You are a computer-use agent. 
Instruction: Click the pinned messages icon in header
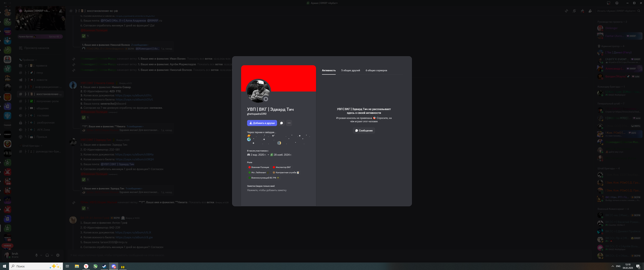582,11
